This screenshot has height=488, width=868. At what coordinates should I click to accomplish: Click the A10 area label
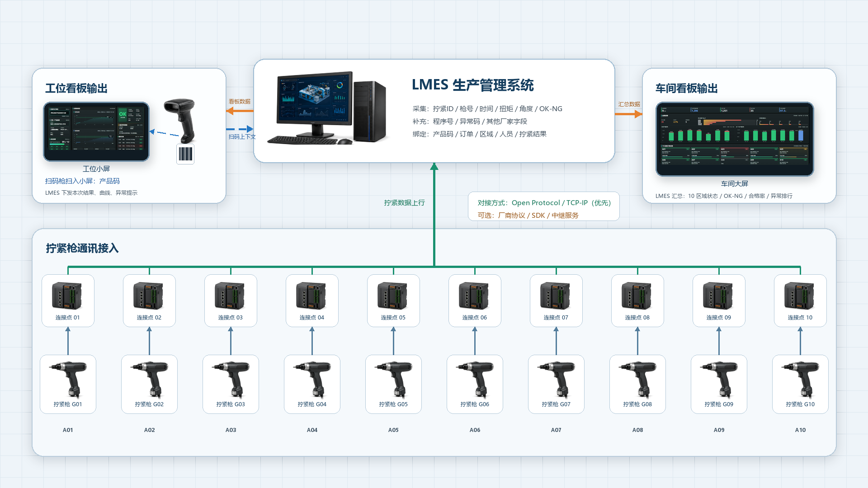800,430
